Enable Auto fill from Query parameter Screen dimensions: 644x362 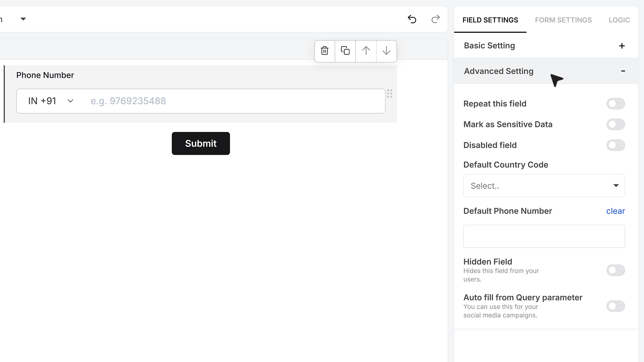615,306
